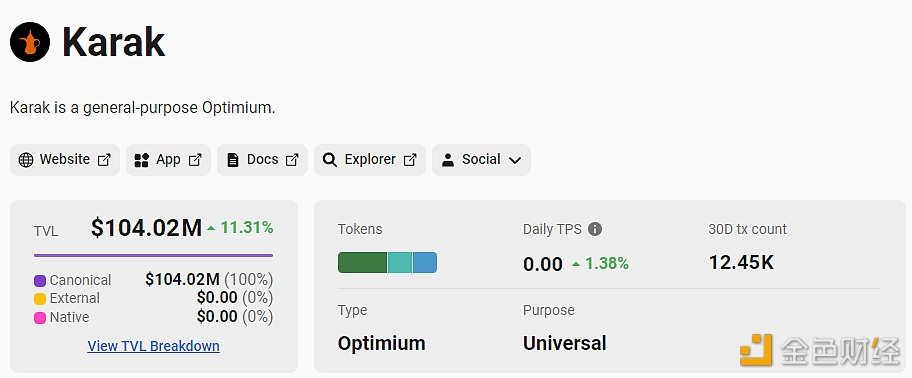Click the dark green token bar segment
The width and height of the screenshot is (912, 378).
point(362,262)
